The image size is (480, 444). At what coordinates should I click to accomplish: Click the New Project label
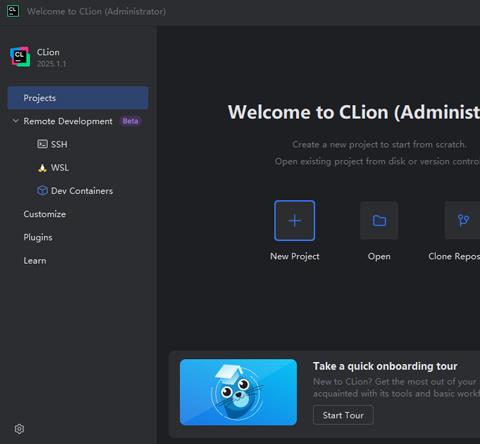[x=295, y=256]
